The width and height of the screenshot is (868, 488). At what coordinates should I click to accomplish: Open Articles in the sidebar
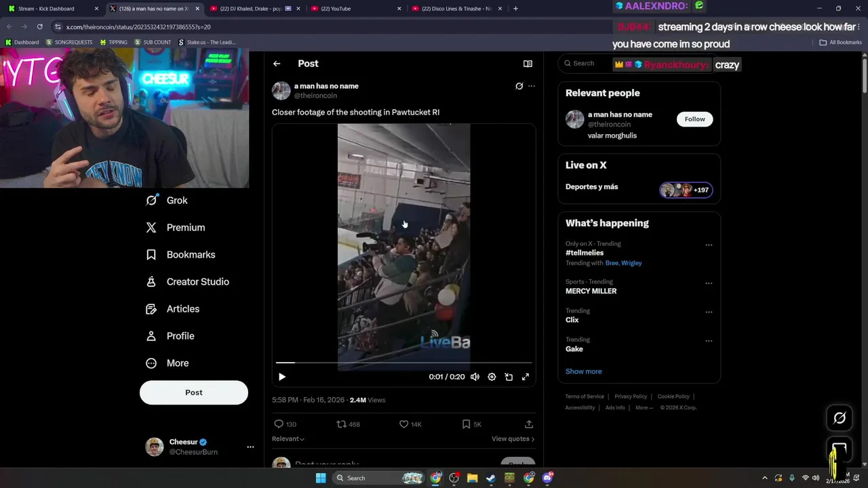(x=172, y=309)
